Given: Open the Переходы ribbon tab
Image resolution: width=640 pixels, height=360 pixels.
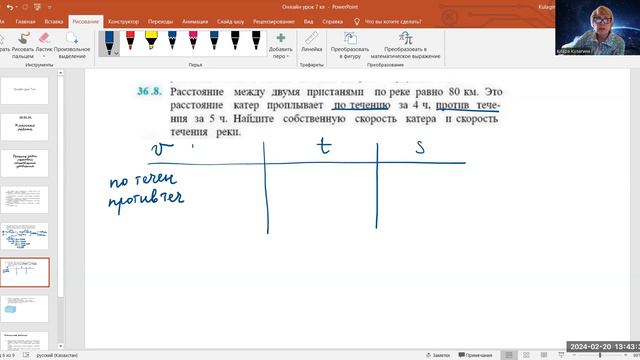Looking at the screenshot, I should [160, 22].
